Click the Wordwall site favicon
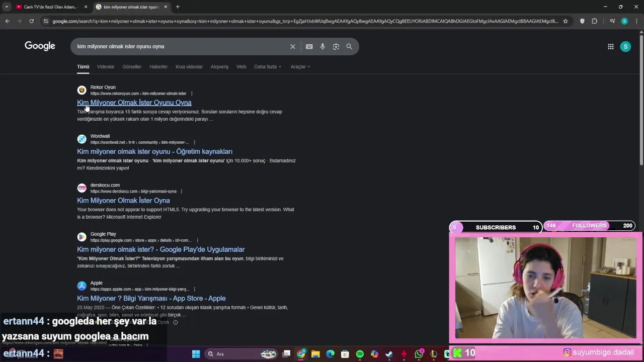The image size is (644, 362). pos(82,139)
